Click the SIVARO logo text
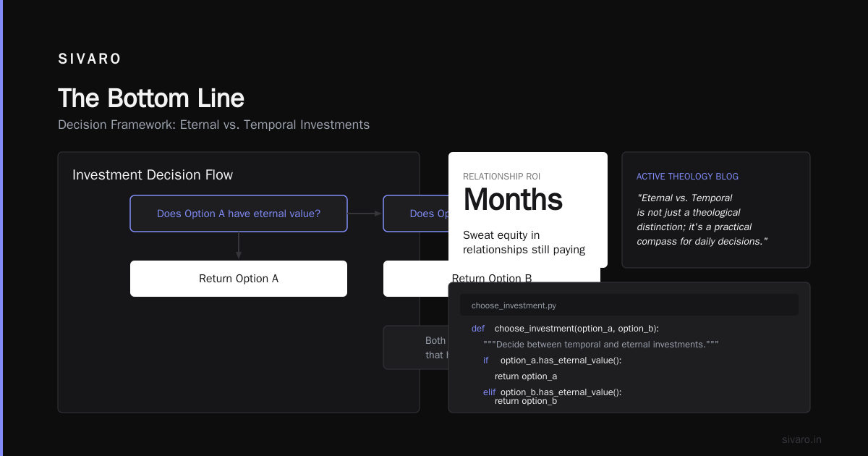Viewport: 868px width, 456px height. 90,59
